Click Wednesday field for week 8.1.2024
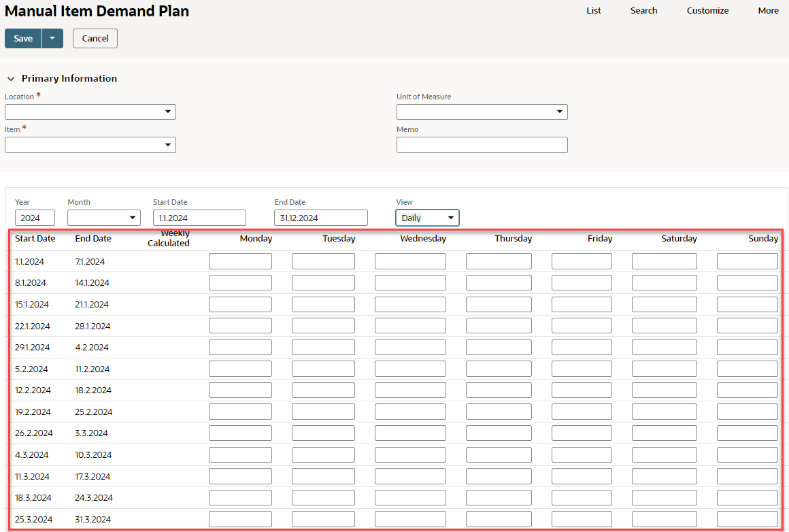Image resolution: width=789 pixels, height=532 pixels. (410, 283)
